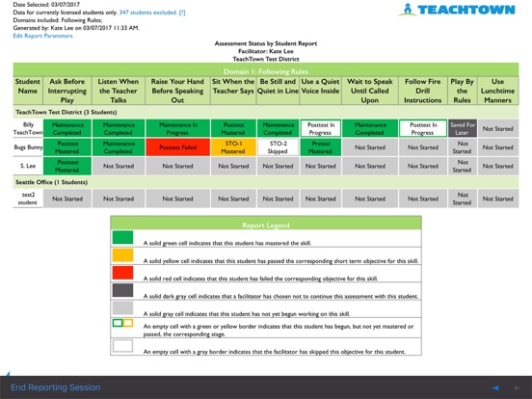Click Billy's Maintenance Completed Ask Before Interrupting cell
Viewport: 532px width, 399px height.
point(67,128)
